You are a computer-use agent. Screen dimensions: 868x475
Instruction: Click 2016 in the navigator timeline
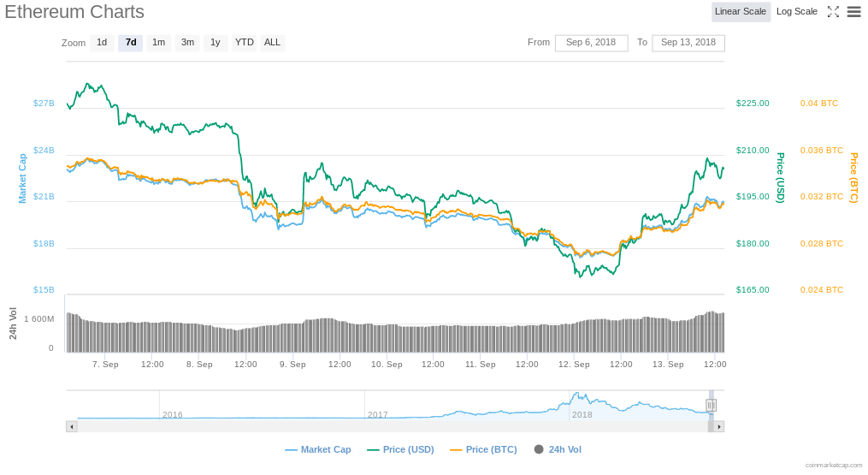(x=172, y=414)
